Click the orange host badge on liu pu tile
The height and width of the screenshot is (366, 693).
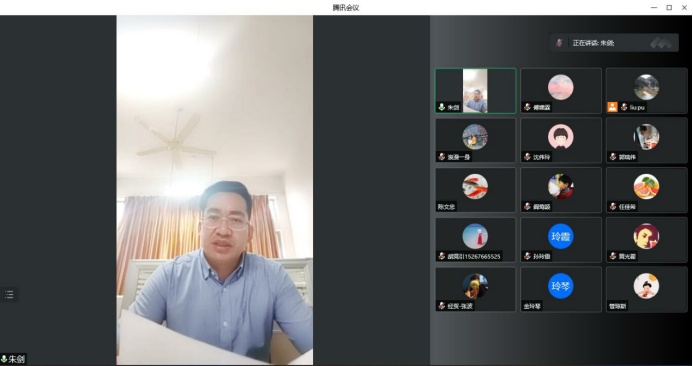612,107
